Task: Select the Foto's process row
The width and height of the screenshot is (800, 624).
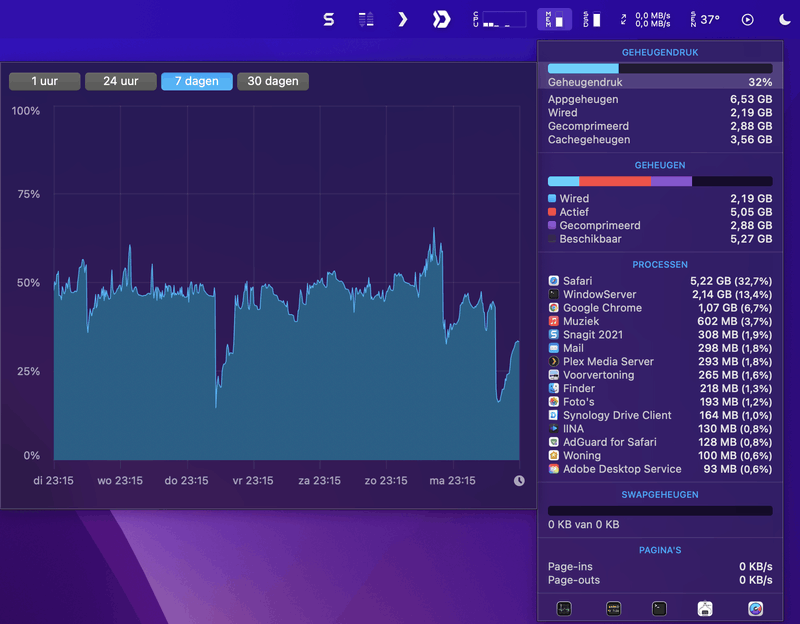Action: [660, 402]
